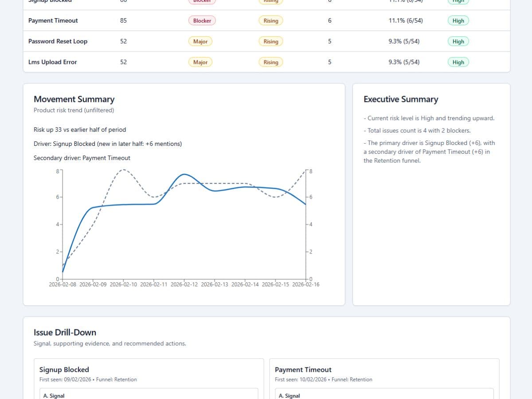
Task: Click the Executive Summary heading
Action: (x=401, y=99)
